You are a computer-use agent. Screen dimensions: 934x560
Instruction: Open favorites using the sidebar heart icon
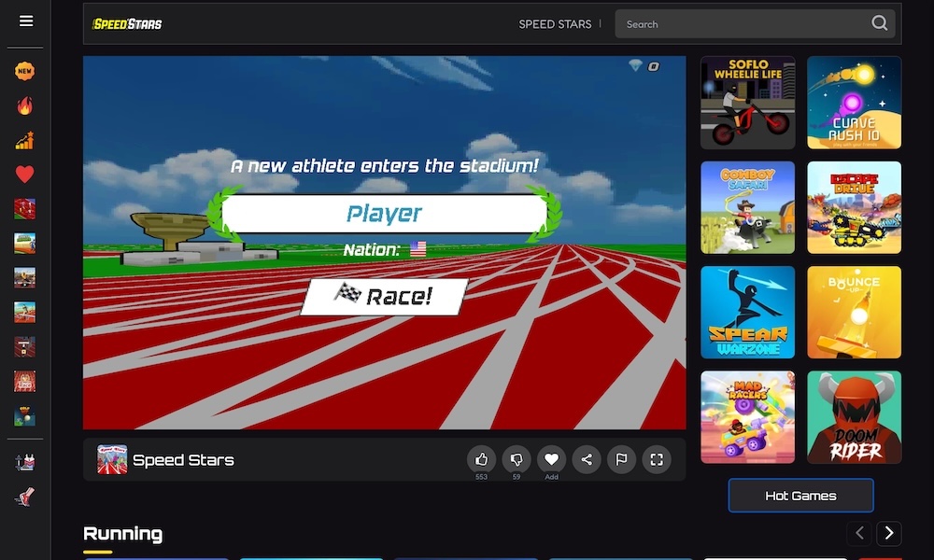point(24,174)
